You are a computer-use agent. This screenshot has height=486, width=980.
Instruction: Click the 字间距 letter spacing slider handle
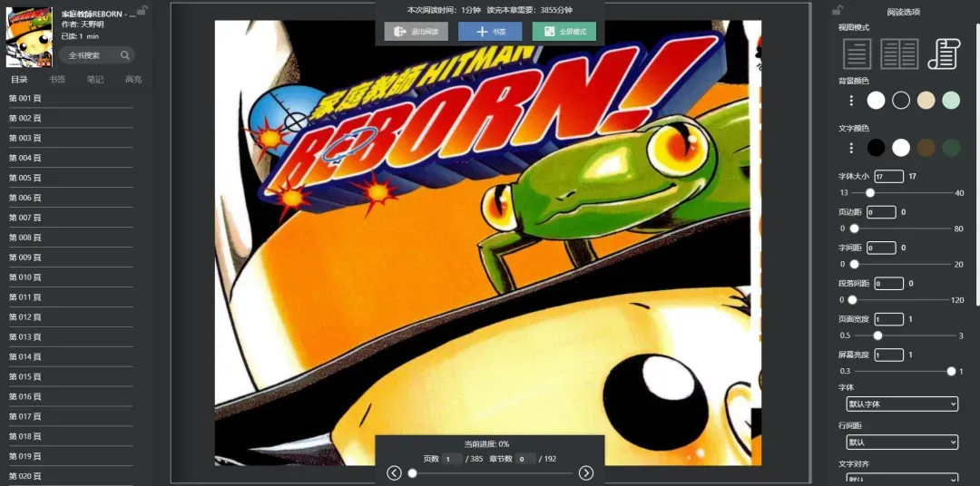point(855,264)
